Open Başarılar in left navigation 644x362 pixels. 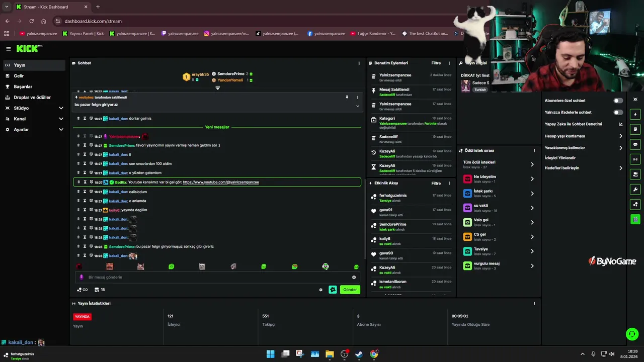(33, 86)
